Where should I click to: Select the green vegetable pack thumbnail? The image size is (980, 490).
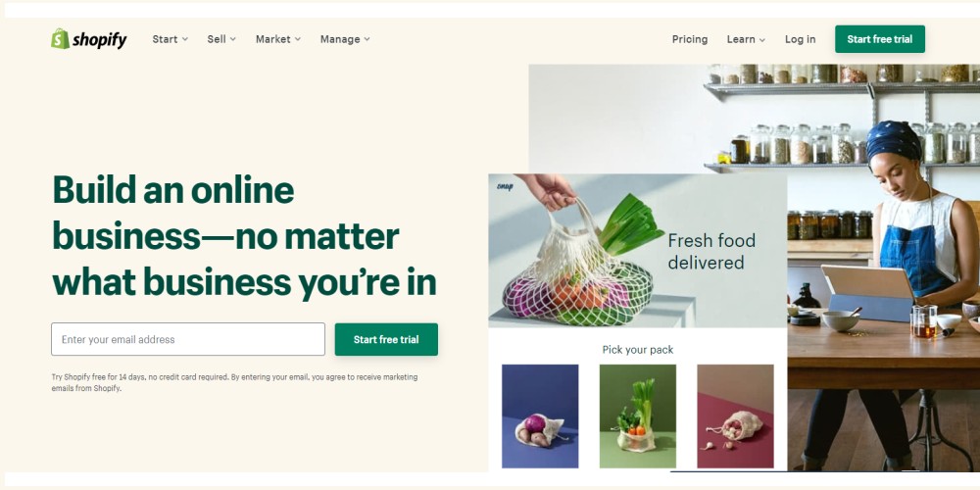pyautogui.click(x=638, y=416)
